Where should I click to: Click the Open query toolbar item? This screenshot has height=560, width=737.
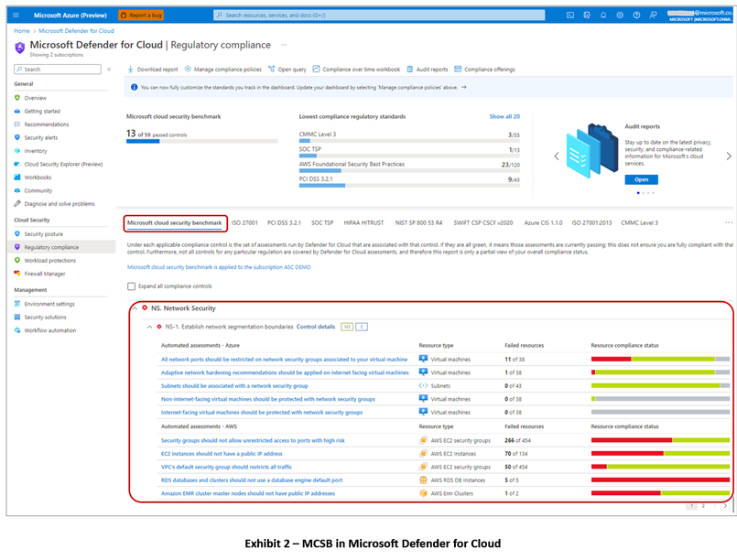click(x=287, y=69)
